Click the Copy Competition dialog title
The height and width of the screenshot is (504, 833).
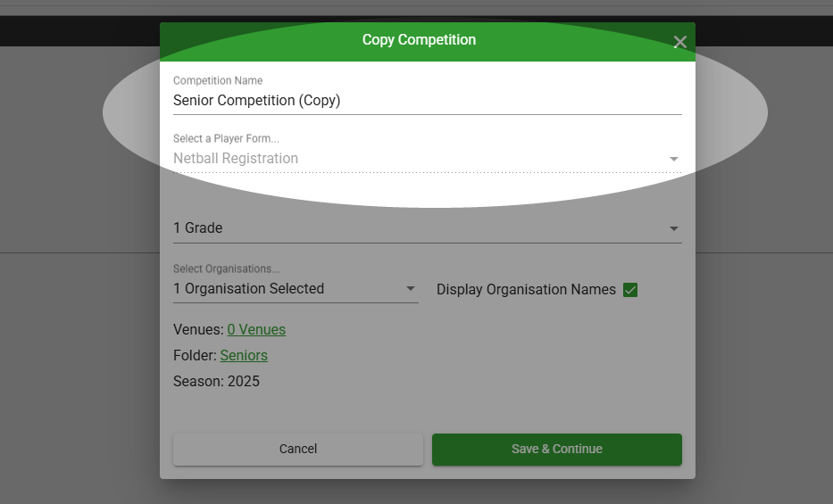[419, 40]
